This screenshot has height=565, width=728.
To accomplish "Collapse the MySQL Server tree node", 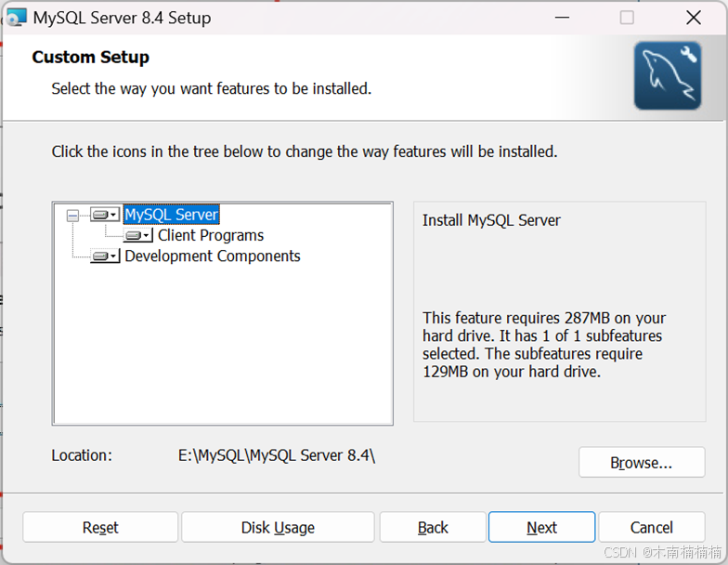I will 72,216.
